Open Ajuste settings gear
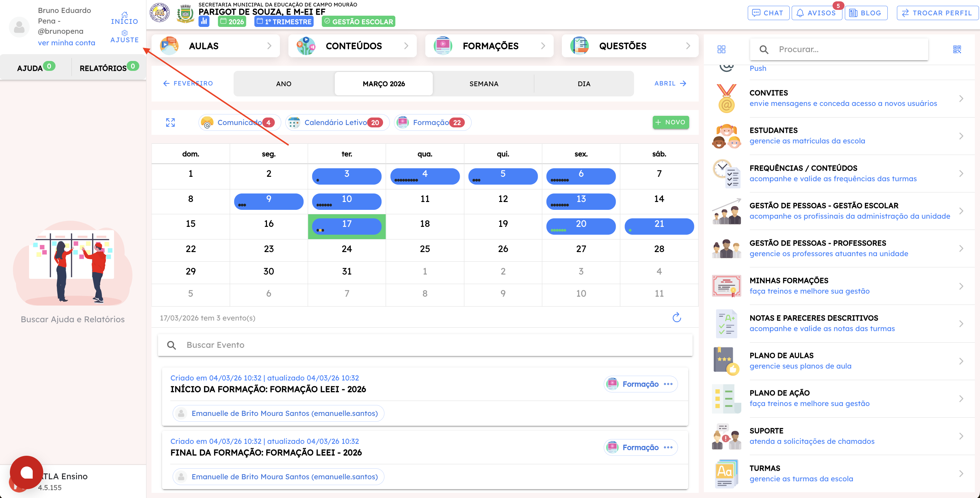 (124, 36)
